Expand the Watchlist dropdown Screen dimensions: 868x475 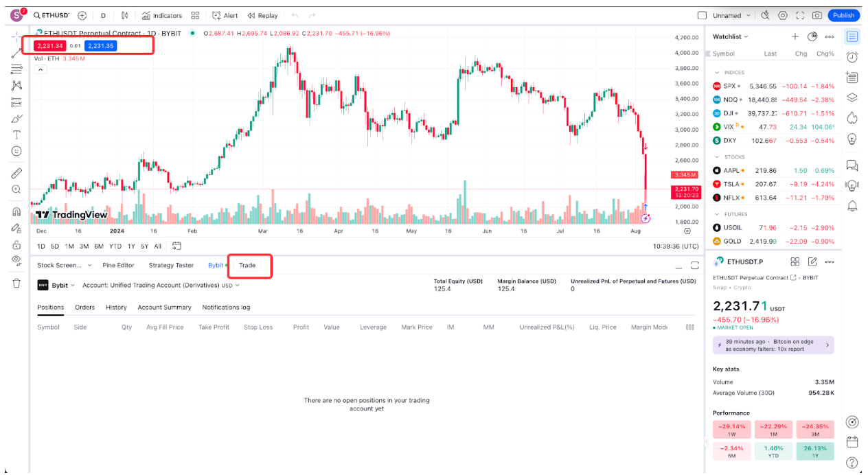click(731, 36)
